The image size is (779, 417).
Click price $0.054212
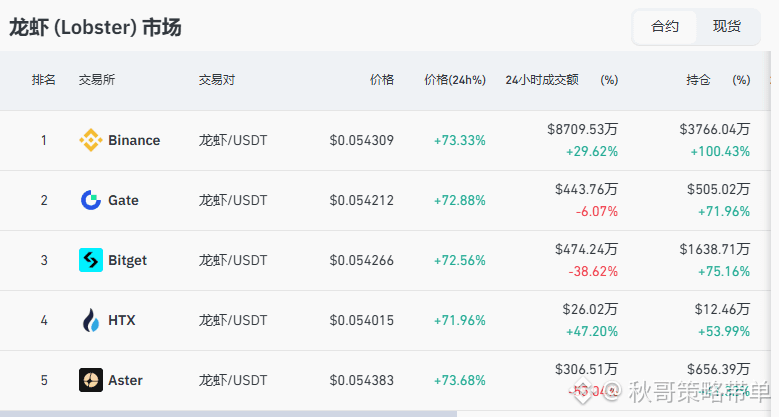[x=362, y=200]
